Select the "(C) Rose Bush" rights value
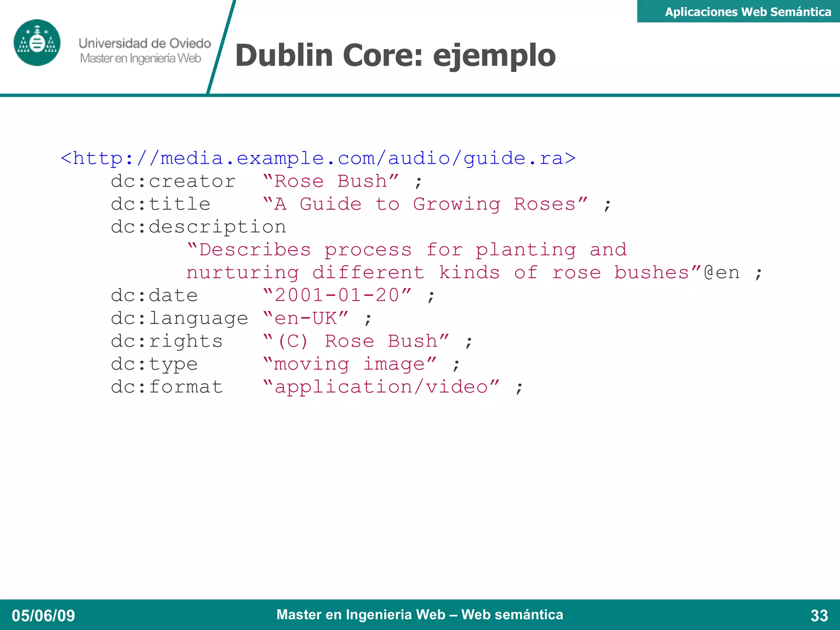840x630 pixels. pyautogui.click(x=356, y=342)
